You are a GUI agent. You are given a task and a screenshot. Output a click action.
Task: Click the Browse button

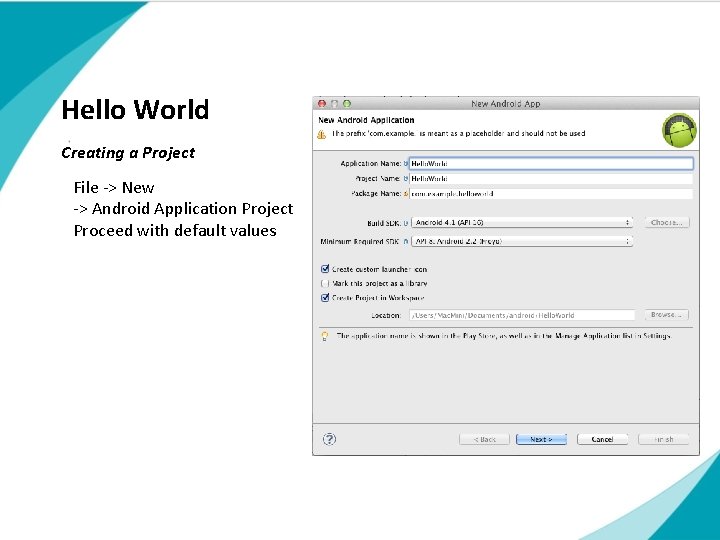(x=666, y=315)
